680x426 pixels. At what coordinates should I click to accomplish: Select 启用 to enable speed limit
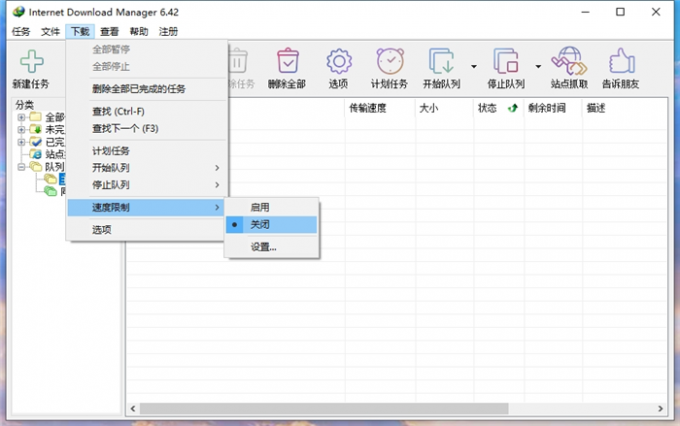point(260,207)
